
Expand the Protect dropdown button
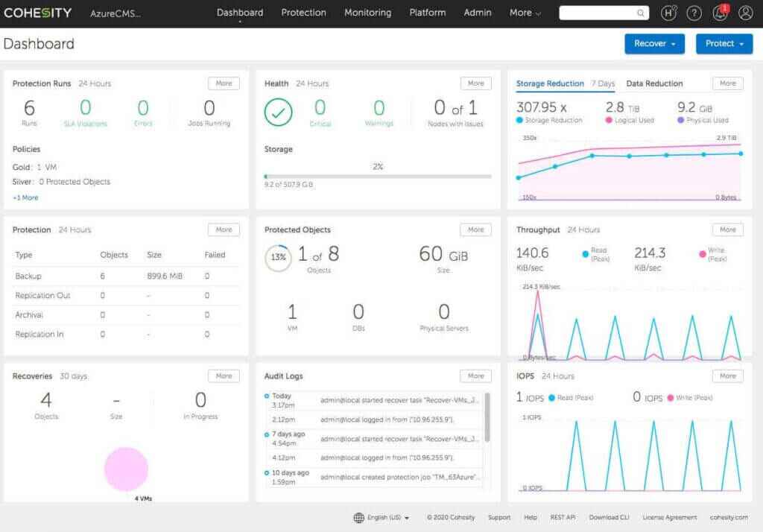(x=724, y=44)
